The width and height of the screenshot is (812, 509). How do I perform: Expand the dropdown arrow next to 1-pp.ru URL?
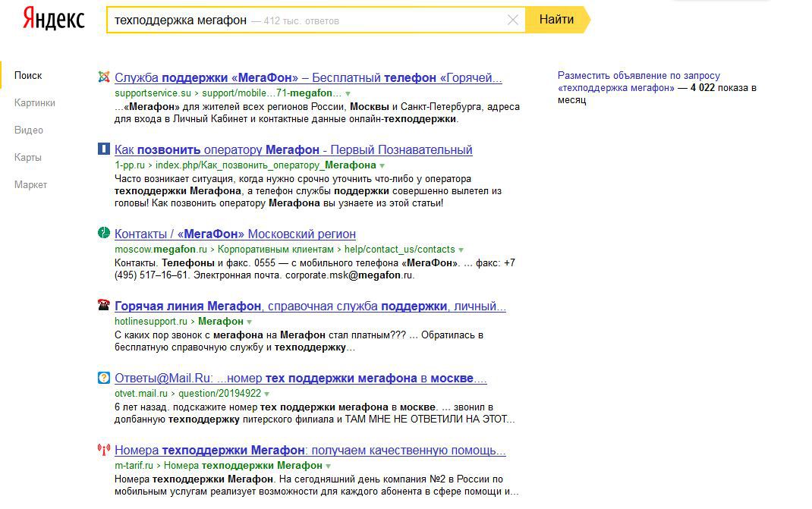(x=382, y=165)
